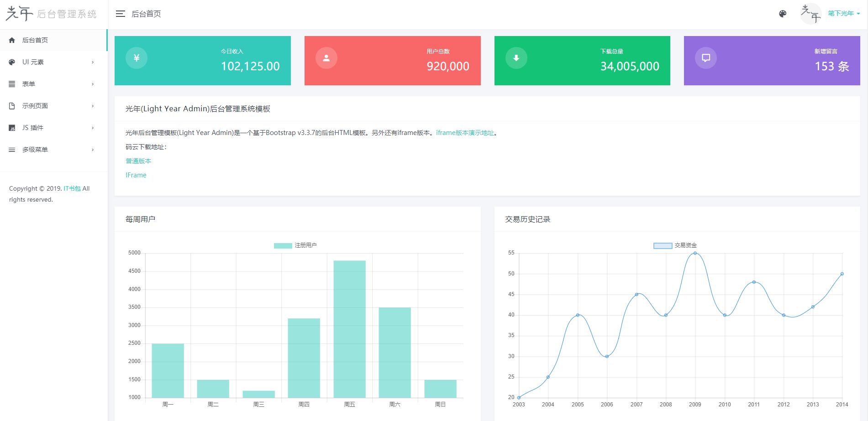Click the 920,000 user total value

pos(448,67)
